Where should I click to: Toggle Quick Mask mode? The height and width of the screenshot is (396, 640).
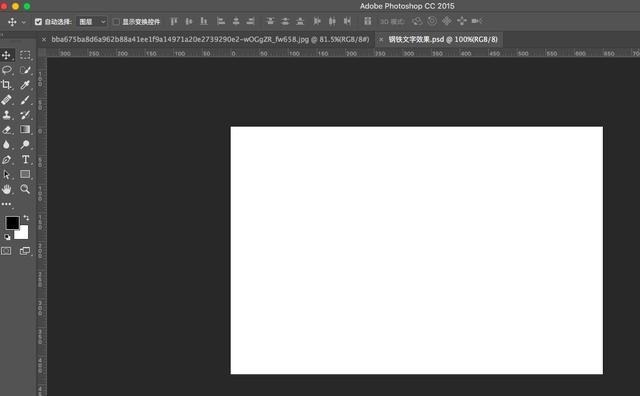(x=6, y=251)
